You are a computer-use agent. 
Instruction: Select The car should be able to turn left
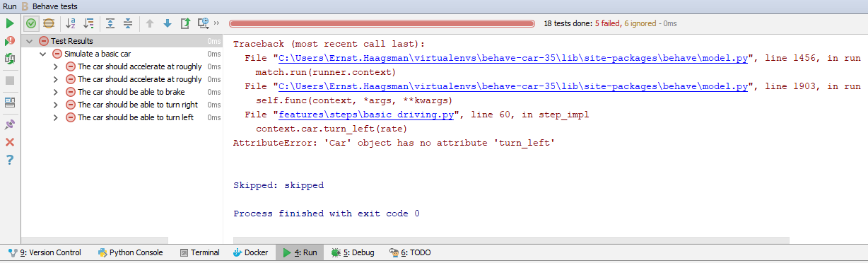tap(122, 117)
